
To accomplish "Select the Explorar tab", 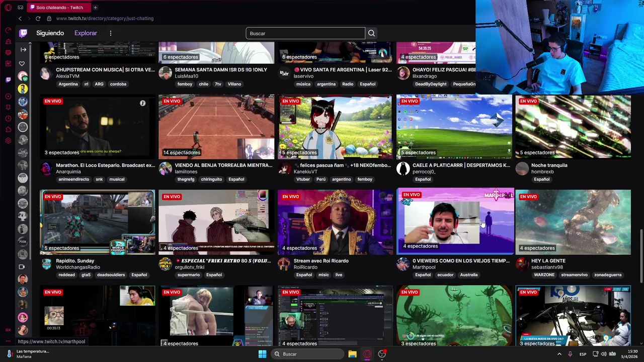I will pos(86,33).
